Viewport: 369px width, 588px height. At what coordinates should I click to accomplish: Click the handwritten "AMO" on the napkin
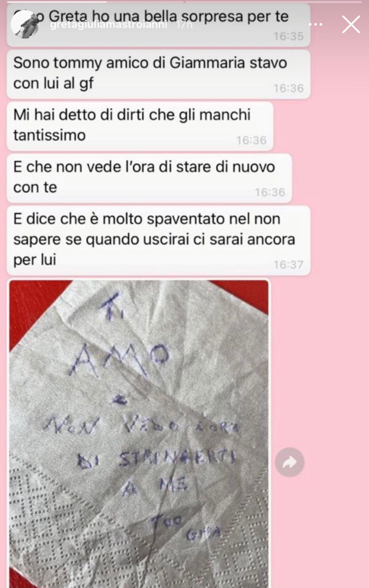click(119, 359)
